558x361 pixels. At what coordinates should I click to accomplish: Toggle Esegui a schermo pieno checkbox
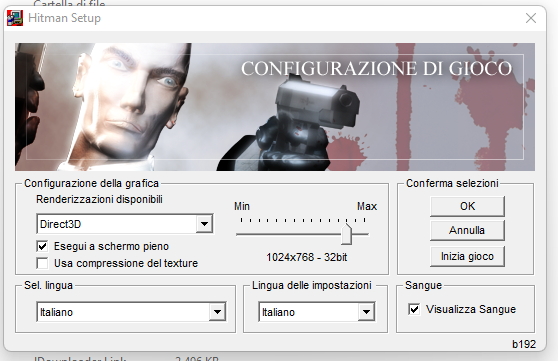(42, 246)
